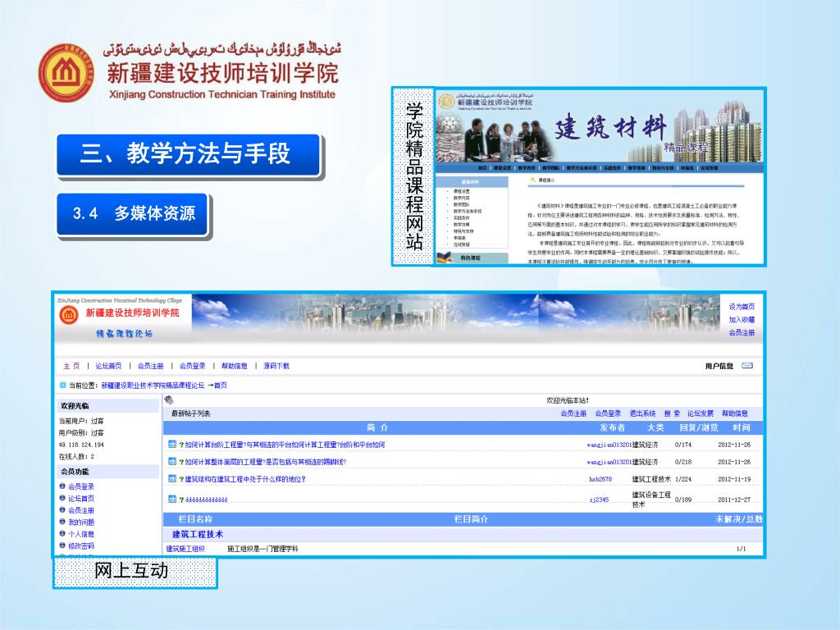
Task: Click 申报表 in the course site left sidebar
Action: (x=459, y=238)
